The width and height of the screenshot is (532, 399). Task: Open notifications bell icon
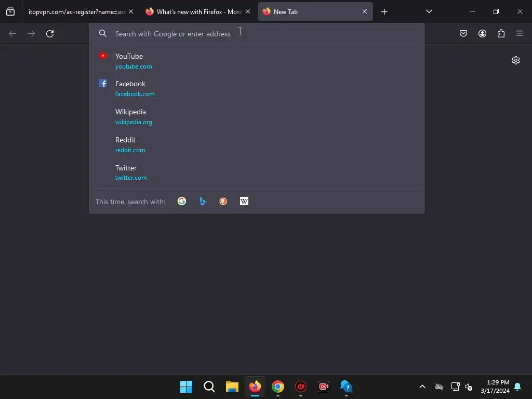(x=517, y=387)
